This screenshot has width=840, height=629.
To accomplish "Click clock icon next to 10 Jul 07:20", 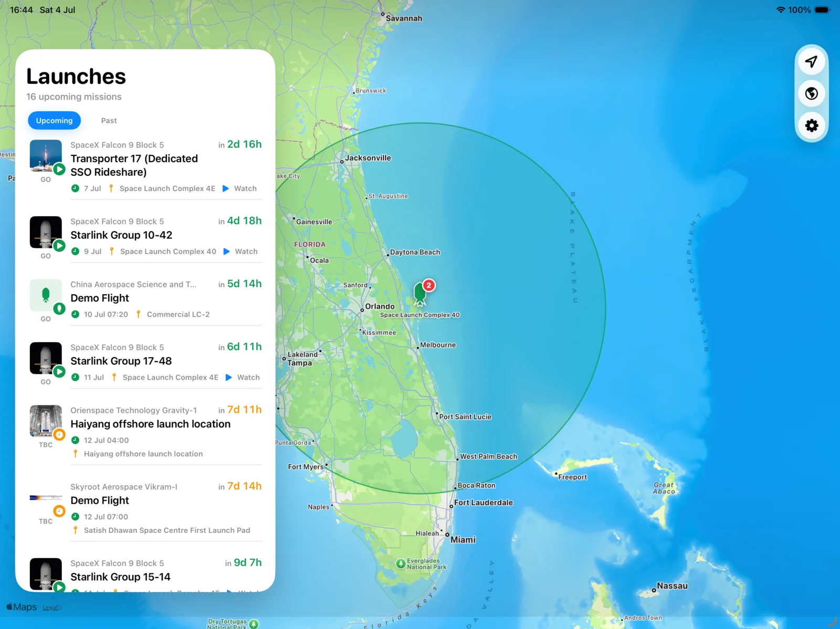I will [75, 314].
